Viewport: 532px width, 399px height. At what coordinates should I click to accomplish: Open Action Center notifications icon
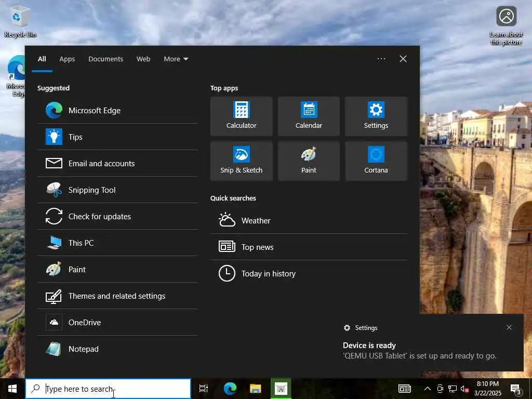coord(516,389)
